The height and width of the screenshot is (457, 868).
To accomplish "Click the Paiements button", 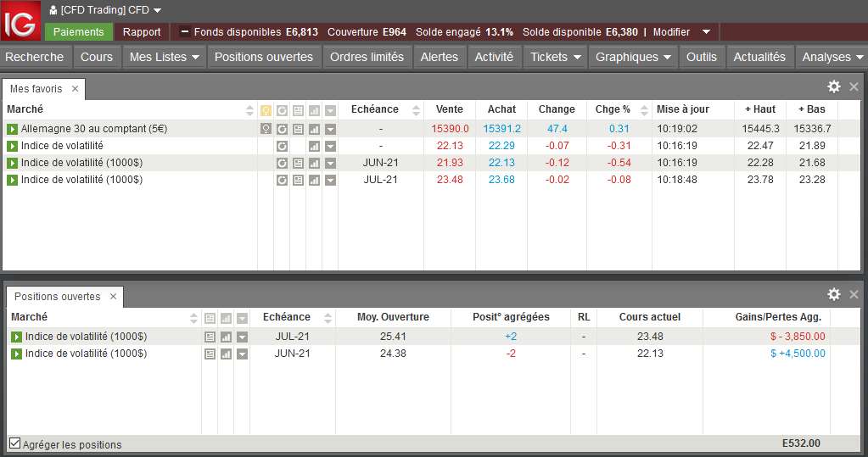I will tap(79, 31).
